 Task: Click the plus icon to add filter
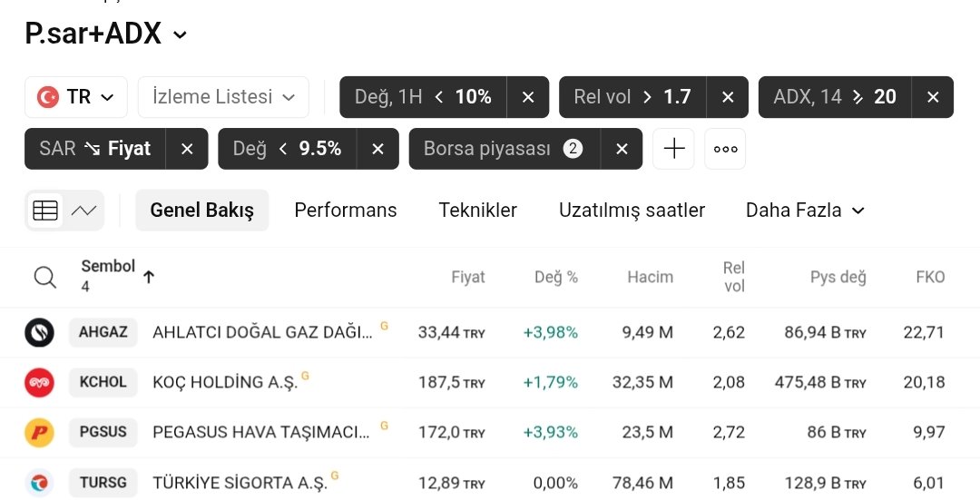pos(673,149)
